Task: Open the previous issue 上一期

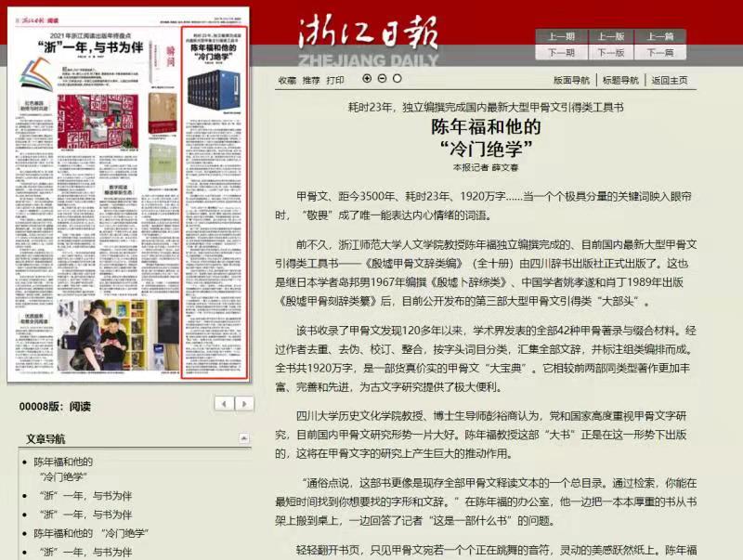Action: pyautogui.click(x=562, y=36)
